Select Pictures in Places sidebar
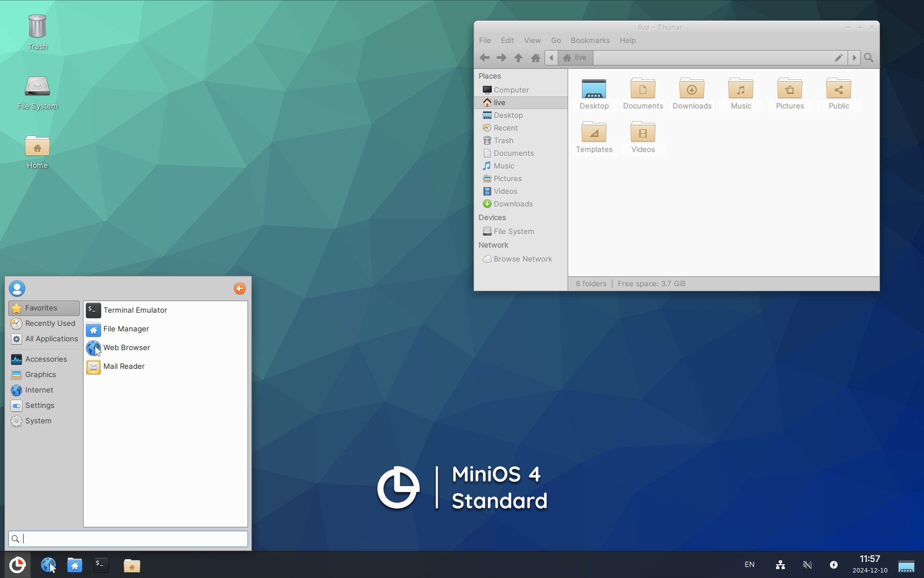 pyautogui.click(x=521, y=178)
